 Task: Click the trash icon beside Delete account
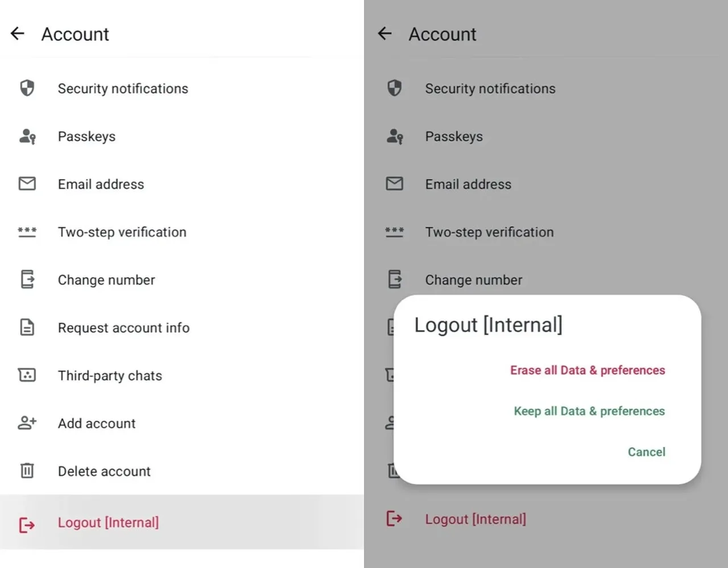click(x=27, y=471)
